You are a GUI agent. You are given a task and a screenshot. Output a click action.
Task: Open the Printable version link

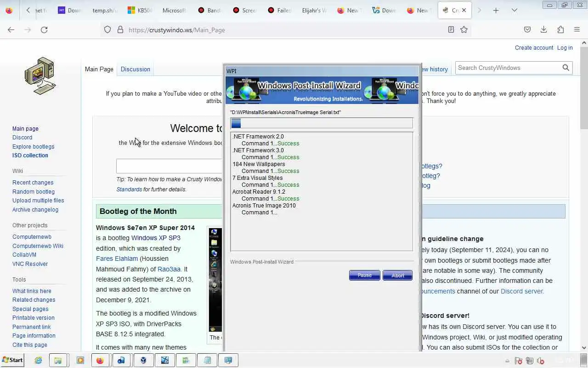click(33, 318)
